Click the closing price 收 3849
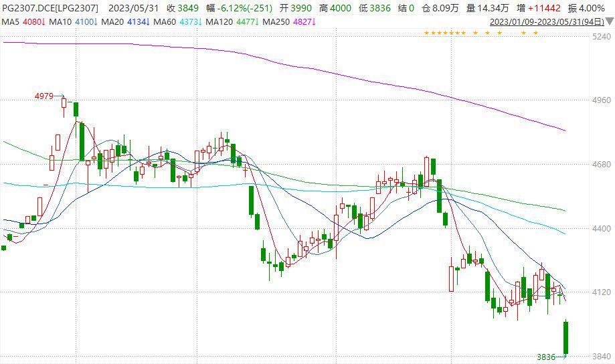 183,8
